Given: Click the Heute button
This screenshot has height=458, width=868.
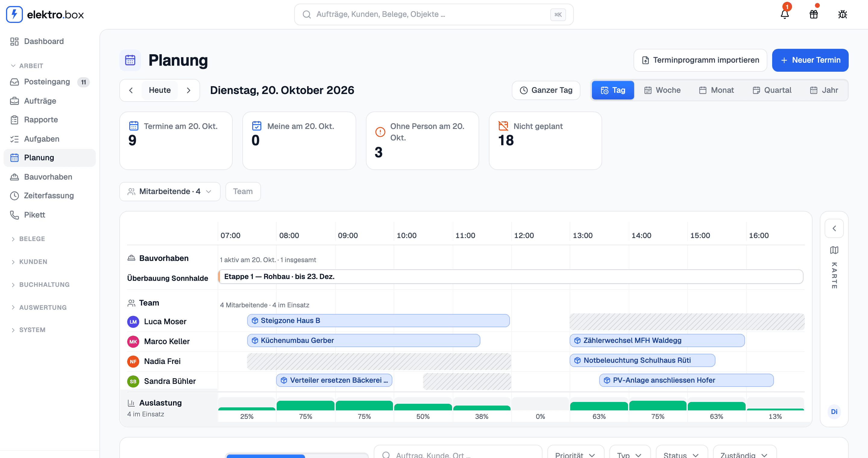Looking at the screenshot, I should 160,90.
